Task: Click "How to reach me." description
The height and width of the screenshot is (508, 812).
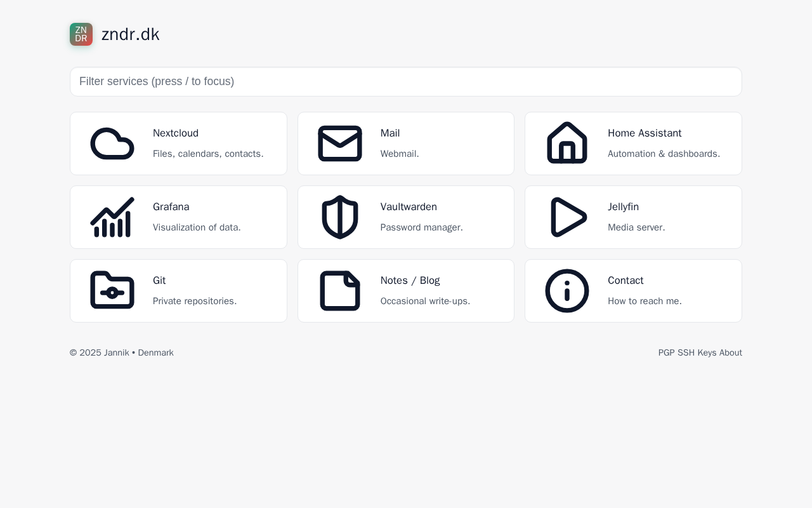Action: point(645,301)
